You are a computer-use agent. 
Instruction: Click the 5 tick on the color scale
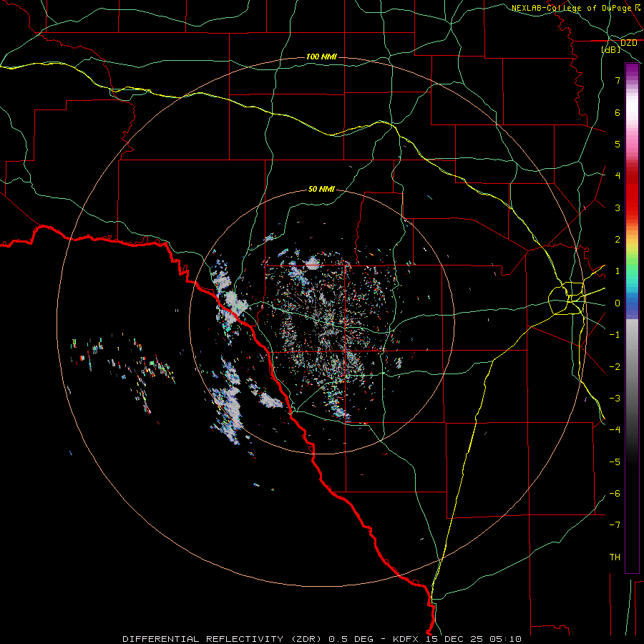click(618, 144)
